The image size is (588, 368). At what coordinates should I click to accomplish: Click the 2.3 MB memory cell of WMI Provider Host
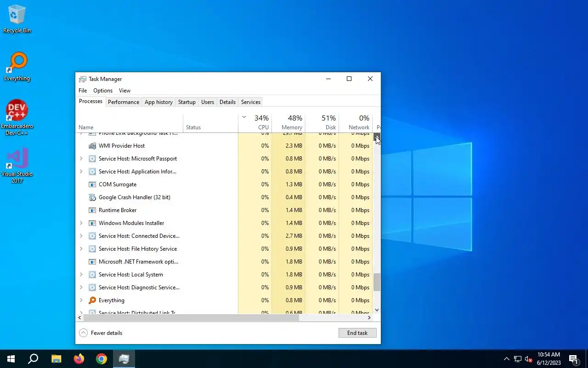288,146
